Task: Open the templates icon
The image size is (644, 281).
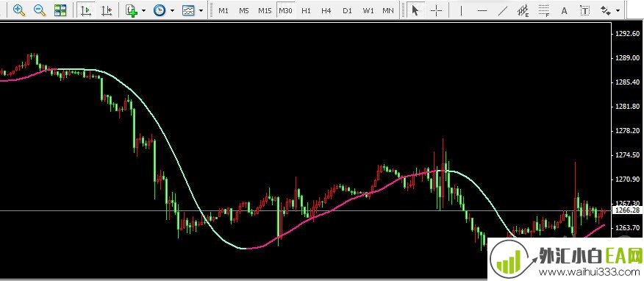Action: click(x=188, y=10)
